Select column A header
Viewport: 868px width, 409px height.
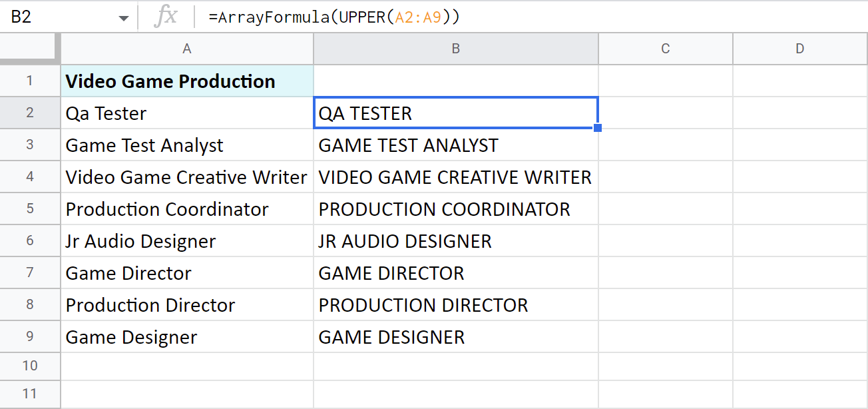click(x=187, y=49)
